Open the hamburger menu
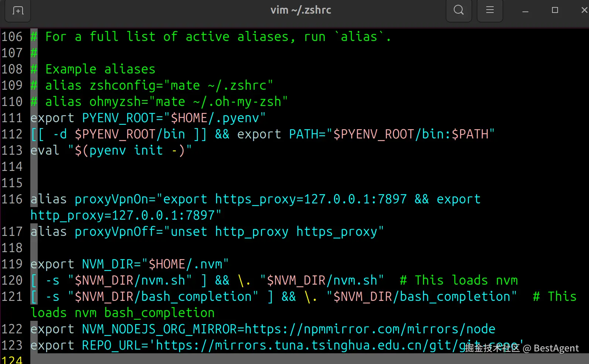Screen dimensions: 589x364 tap(490, 10)
